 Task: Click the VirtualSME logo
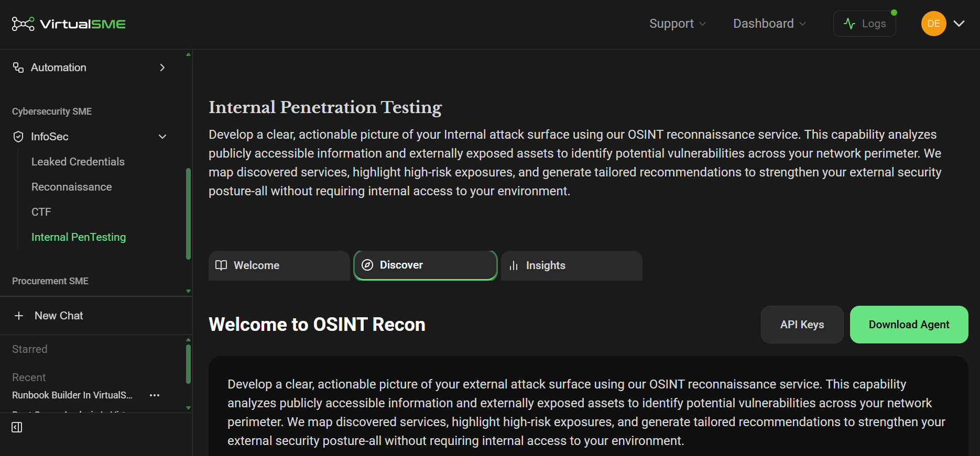pos(69,24)
